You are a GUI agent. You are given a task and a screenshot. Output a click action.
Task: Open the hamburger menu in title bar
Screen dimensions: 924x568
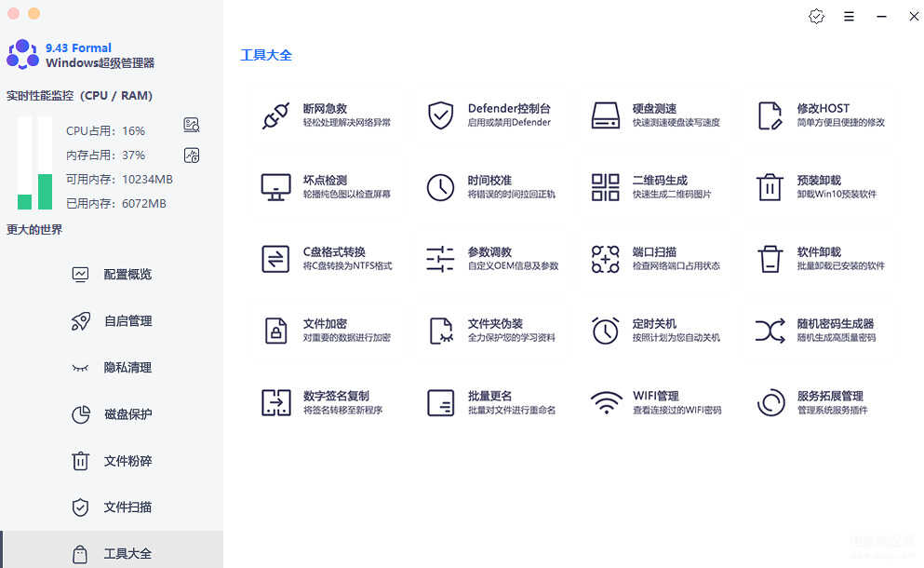point(849,17)
